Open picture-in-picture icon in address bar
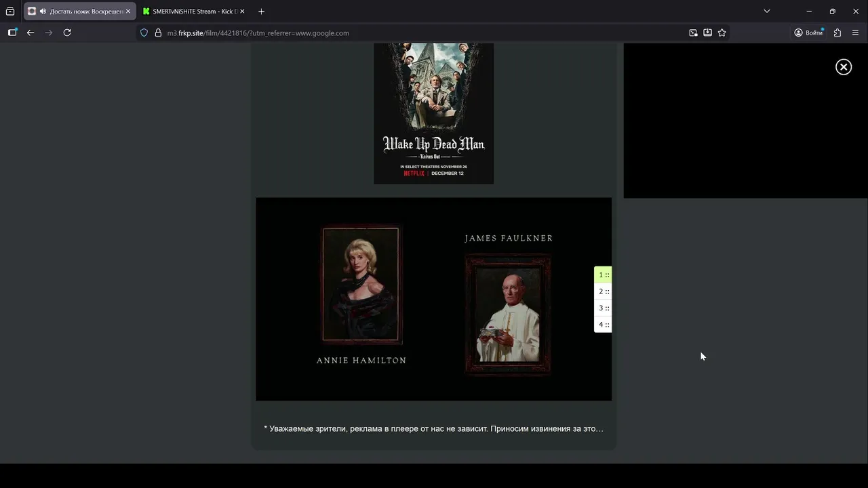This screenshot has width=868, height=488. click(x=693, y=33)
